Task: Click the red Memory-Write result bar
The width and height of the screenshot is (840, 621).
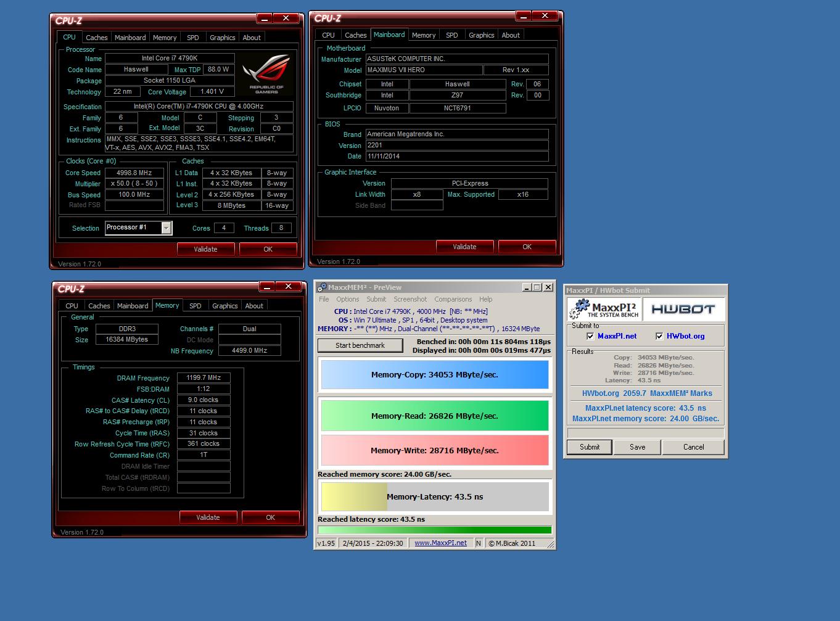Action: 435,450
